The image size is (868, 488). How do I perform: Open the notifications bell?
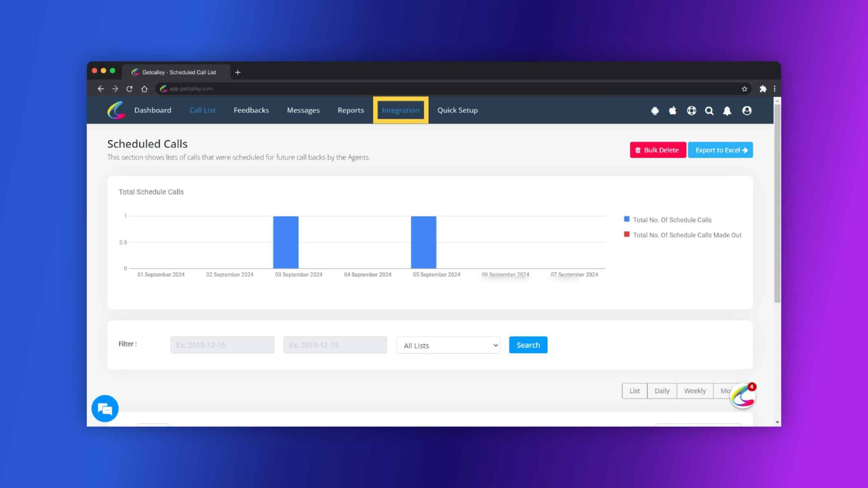727,111
